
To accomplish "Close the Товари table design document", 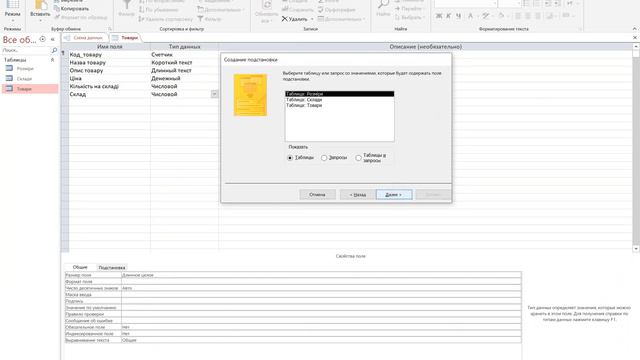I will (x=635, y=38).
